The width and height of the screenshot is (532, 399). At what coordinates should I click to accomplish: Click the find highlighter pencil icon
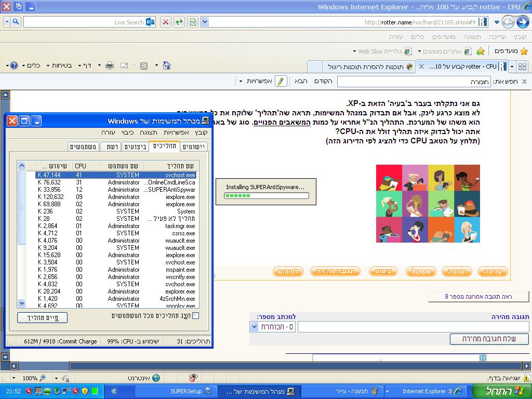(281, 82)
